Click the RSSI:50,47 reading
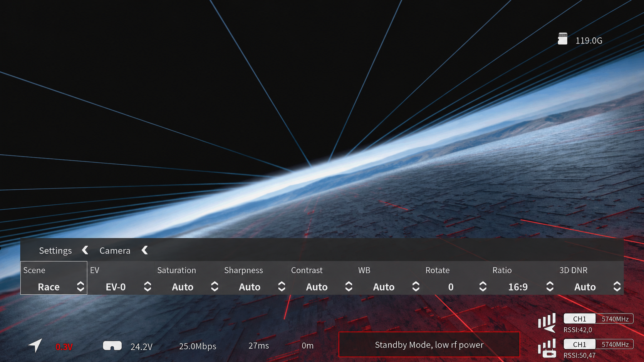 click(x=579, y=355)
